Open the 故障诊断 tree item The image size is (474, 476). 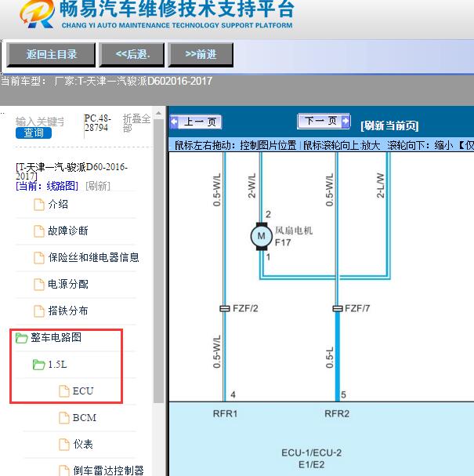pos(68,231)
